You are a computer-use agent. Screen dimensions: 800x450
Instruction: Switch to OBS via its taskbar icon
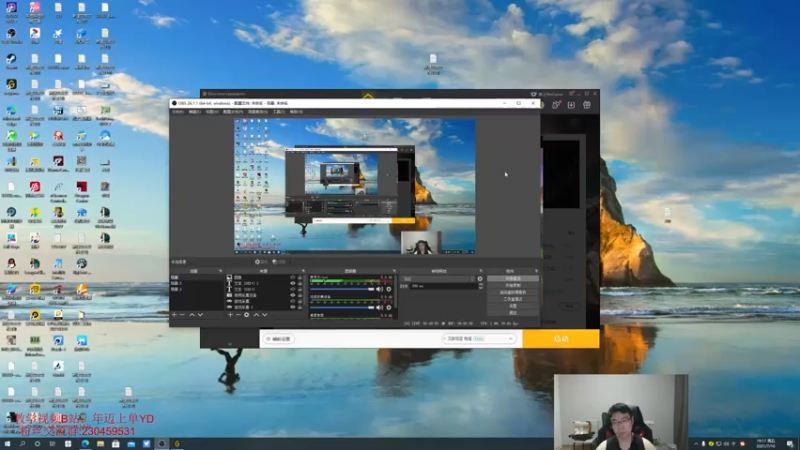pos(162,444)
